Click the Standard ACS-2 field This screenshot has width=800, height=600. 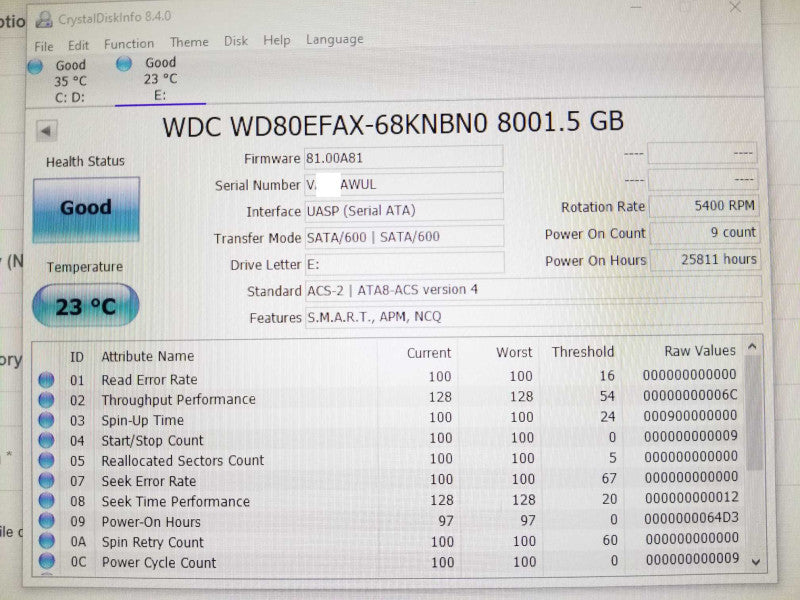click(x=534, y=288)
